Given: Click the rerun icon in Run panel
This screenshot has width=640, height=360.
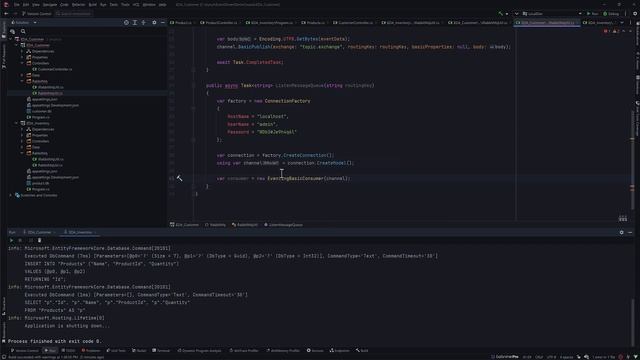Looking at the screenshot, I should point(11,240).
